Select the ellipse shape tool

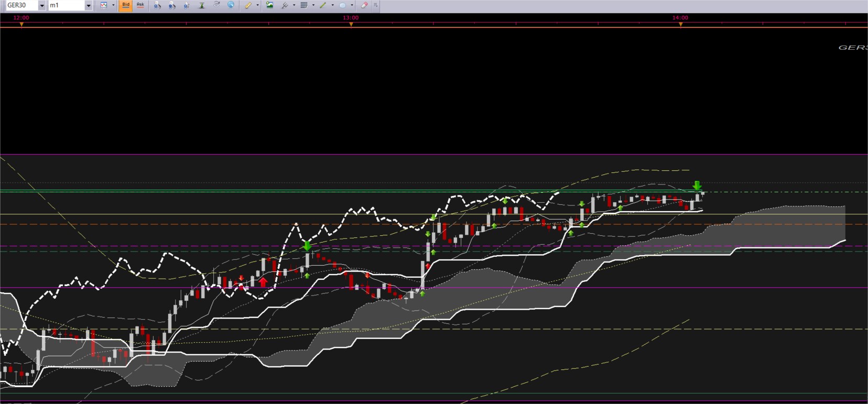[x=342, y=5]
